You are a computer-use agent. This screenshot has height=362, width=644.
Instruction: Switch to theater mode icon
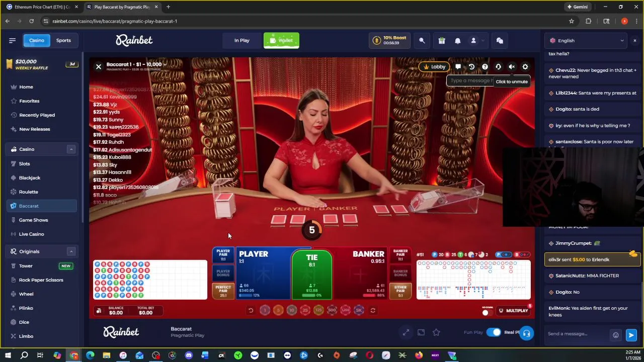pos(421,332)
